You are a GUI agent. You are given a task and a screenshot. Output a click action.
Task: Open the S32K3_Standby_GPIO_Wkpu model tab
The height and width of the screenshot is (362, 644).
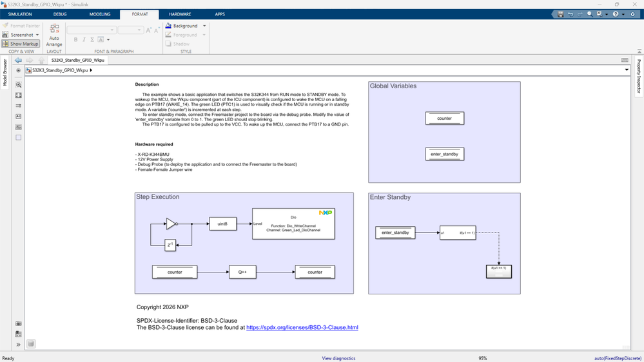[77, 60]
